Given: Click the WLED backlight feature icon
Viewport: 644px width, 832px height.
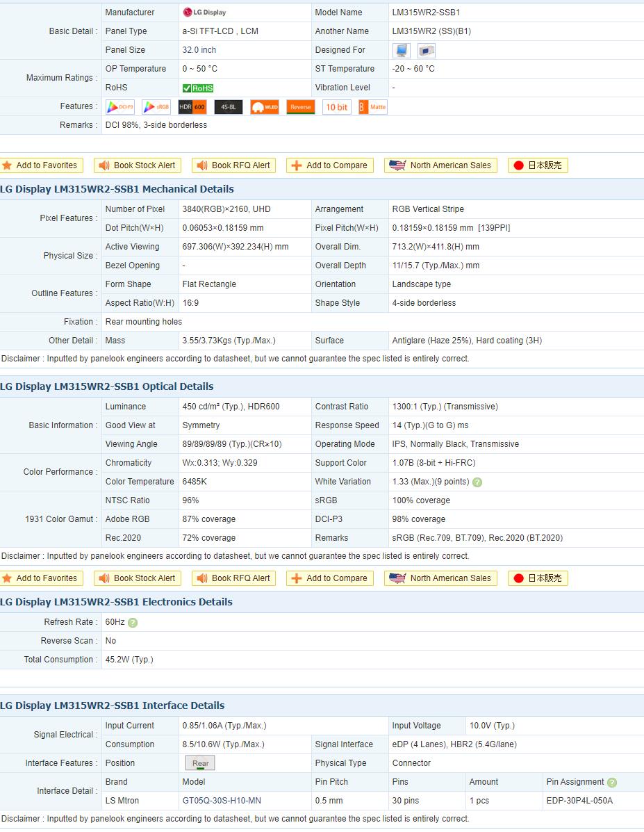Looking at the screenshot, I should pos(265,106).
